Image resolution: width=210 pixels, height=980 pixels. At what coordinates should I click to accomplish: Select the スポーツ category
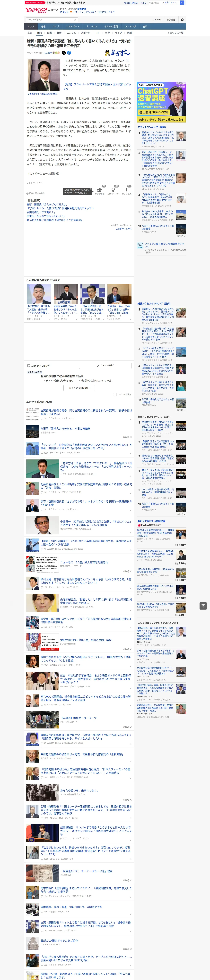(86, 33)
